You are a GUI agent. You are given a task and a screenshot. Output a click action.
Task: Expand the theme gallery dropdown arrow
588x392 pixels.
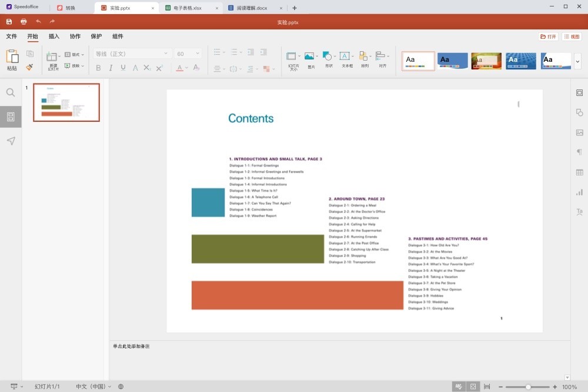click(577, 61)
